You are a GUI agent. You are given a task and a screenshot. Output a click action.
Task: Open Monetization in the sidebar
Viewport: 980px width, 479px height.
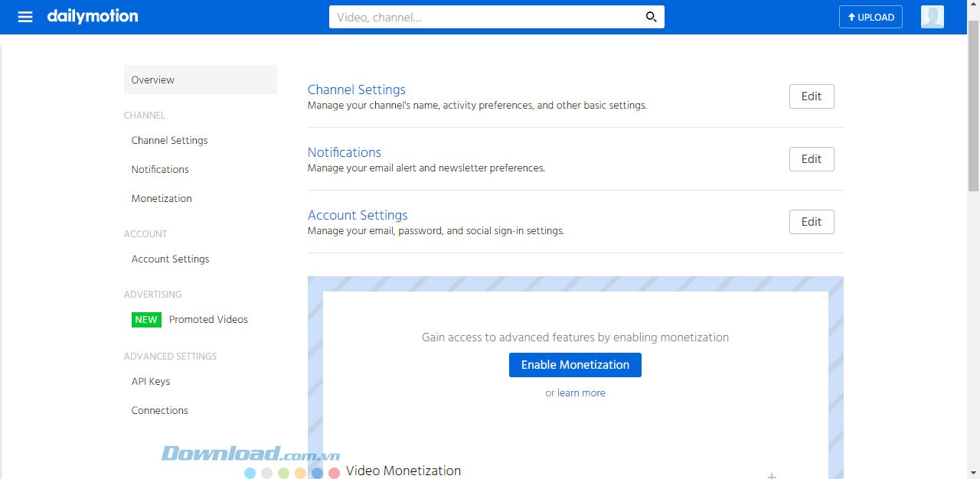(162, 199)
